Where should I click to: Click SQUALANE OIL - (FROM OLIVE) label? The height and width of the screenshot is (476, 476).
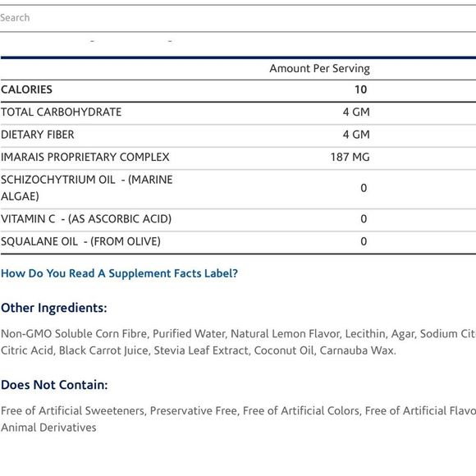coord(80,241)
